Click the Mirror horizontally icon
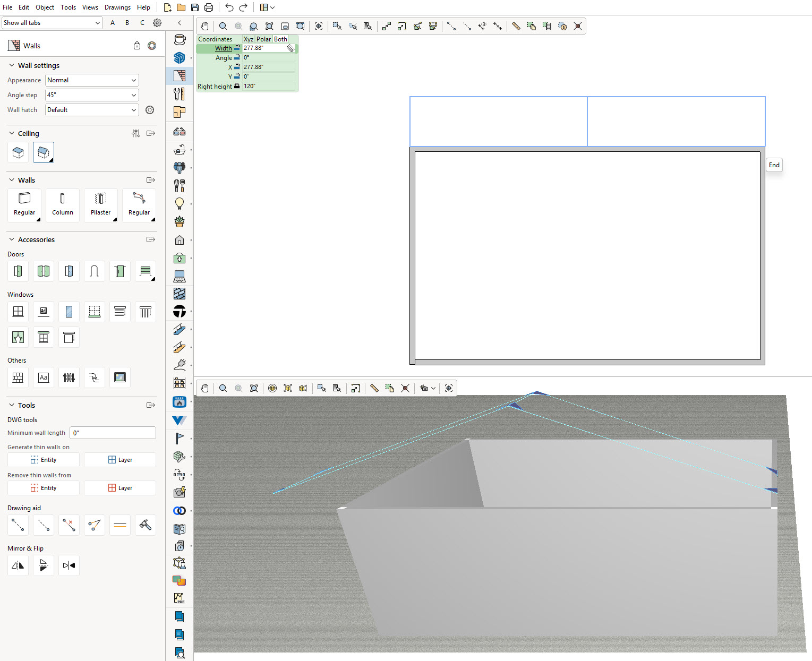Viewport: 812px width, 661px height. pos(18,565)
